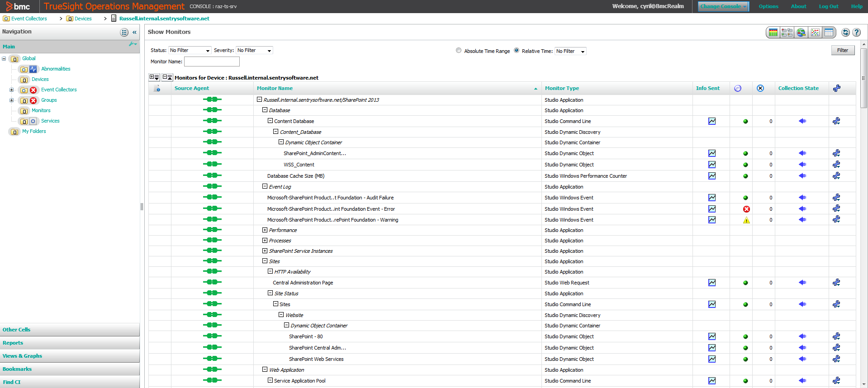Screen dimensions: 868x388
Task: Open the About menu item
Action: point(798,6)
